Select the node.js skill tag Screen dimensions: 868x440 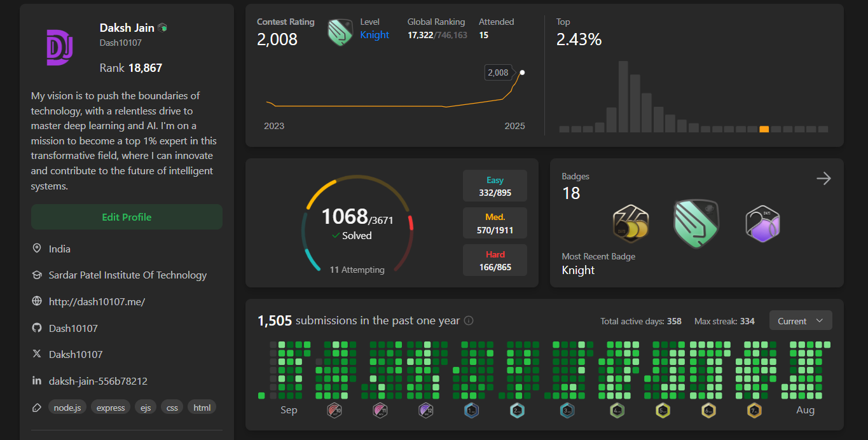point(67,407)
